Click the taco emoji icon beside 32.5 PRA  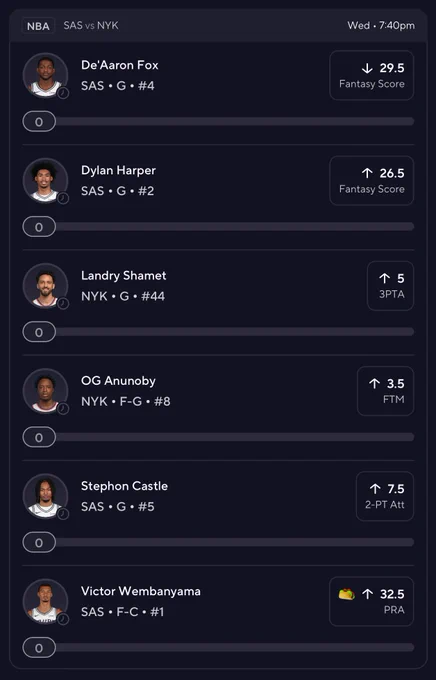pyautogui.click(x=347, y=594)
